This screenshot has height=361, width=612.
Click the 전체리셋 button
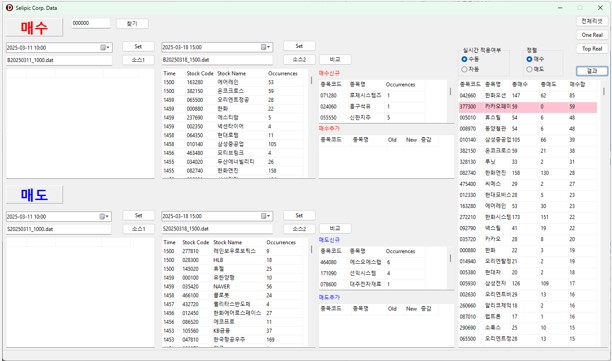tap(592, 21)
